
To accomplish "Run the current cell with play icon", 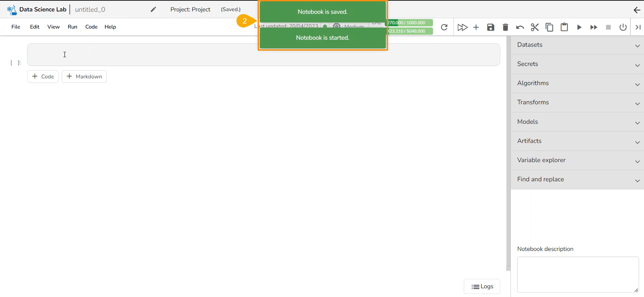I will point(579,27).
